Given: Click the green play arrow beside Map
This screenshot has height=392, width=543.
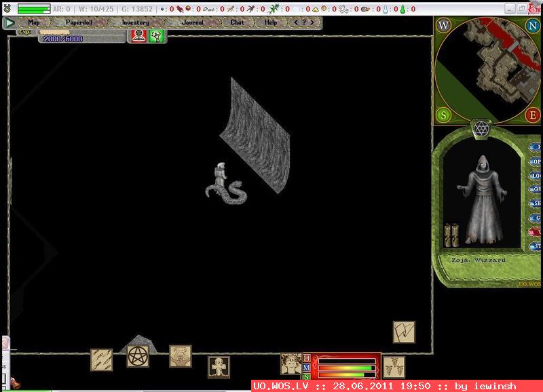Looking at the screenshot, I should point(10,23).
